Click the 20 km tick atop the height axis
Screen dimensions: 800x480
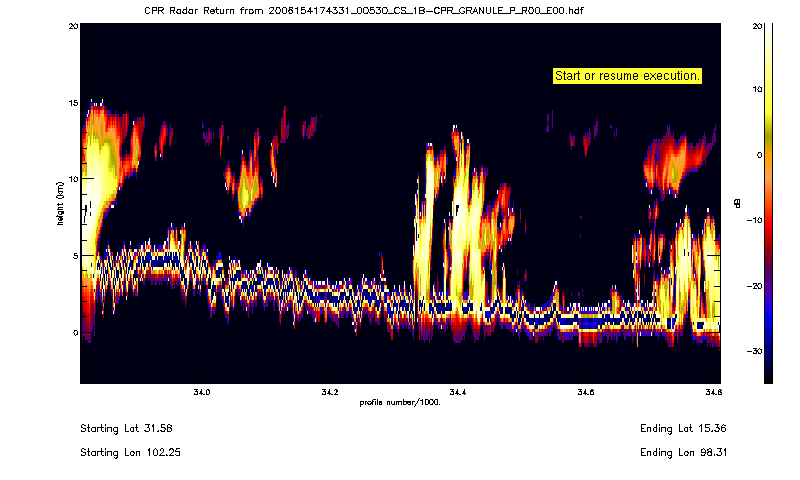(71, 27)
